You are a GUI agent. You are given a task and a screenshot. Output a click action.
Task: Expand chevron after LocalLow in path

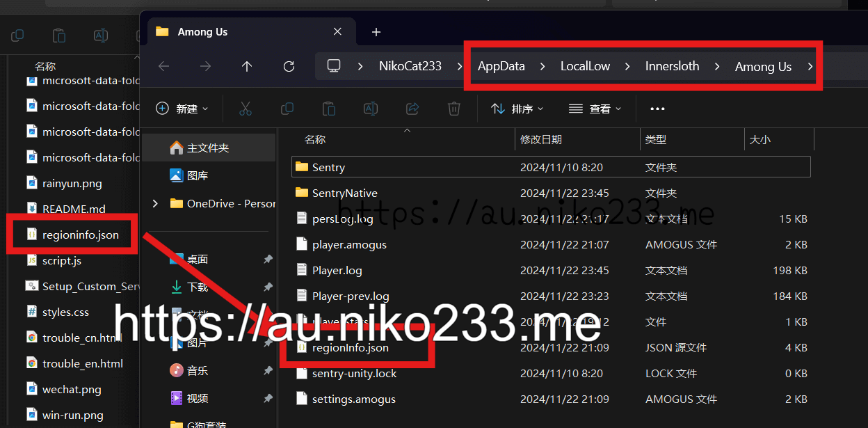[627, 66]
